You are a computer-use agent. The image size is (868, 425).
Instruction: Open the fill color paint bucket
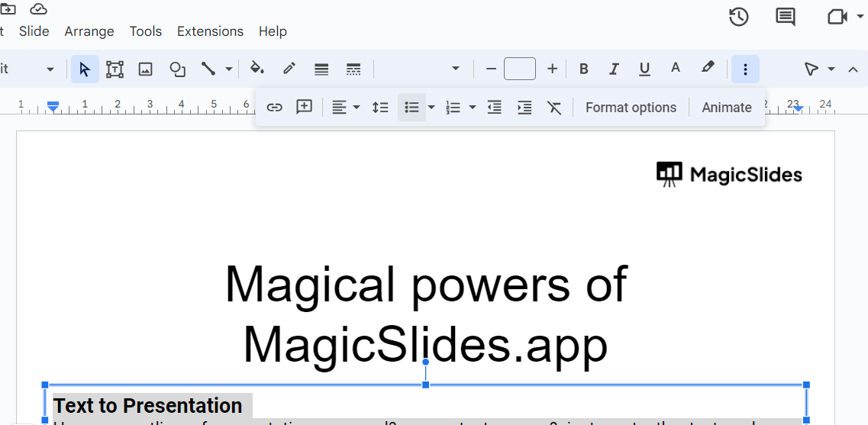pyautogui.click(x=257, y=69)
